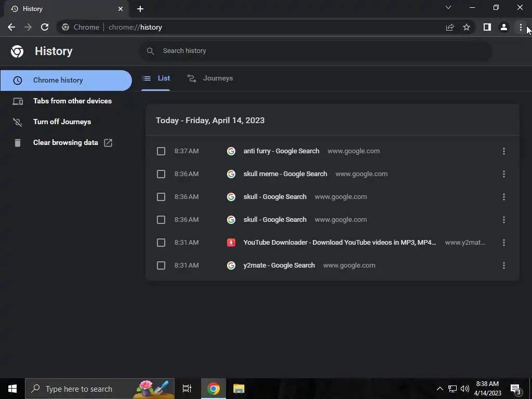Check the skull meme history entry

click(x=161, y=174)
